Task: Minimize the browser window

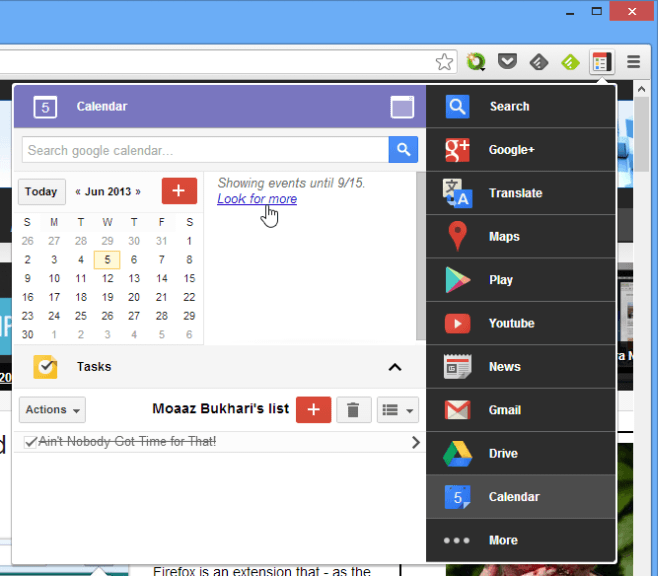Action: (570, 12)
